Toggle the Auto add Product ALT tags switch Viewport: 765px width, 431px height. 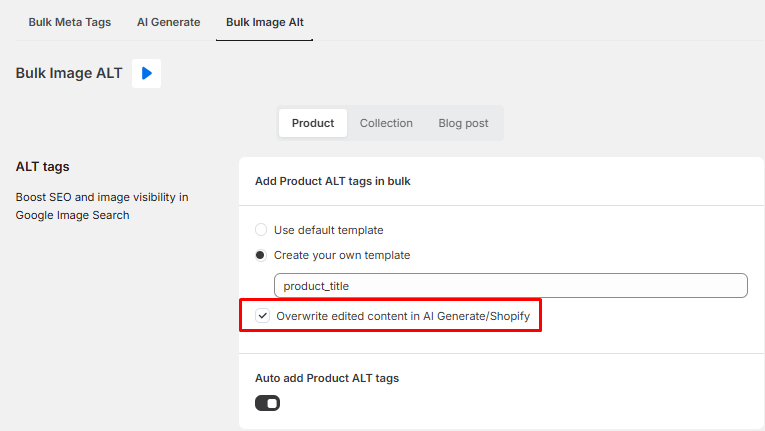(x=267, y=403)
